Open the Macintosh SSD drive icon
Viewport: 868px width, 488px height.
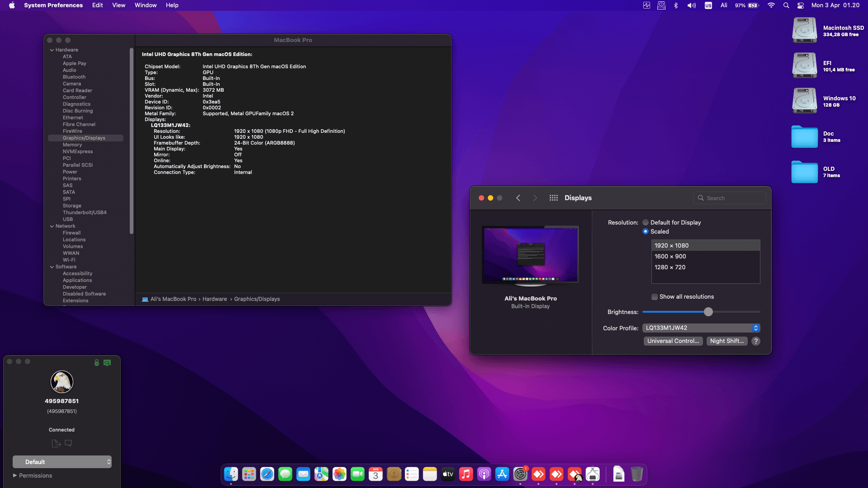[x=804, y=30]
